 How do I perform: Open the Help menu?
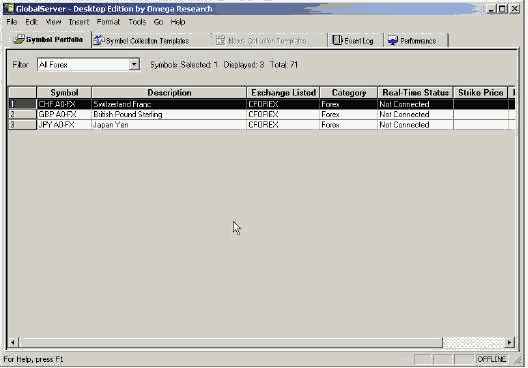click(178, 22)
